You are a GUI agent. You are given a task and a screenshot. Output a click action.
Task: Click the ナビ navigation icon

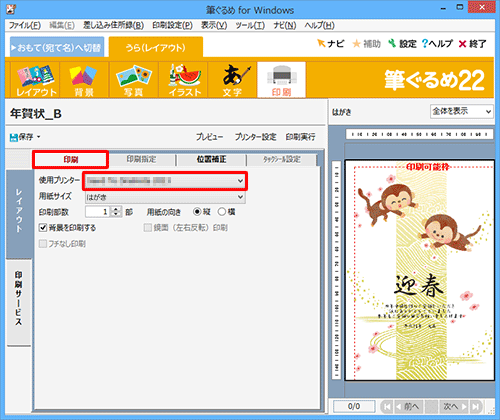[x=330, y=44]
